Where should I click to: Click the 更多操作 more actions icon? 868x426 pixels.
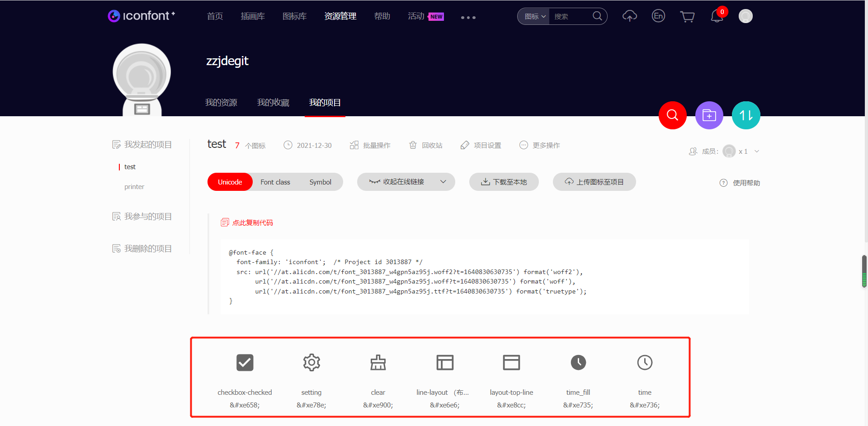click(524, 145)
